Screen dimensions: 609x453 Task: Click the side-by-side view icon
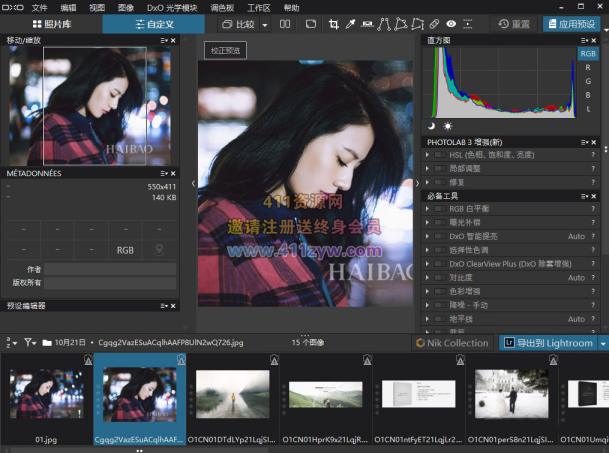pos(286,24)
